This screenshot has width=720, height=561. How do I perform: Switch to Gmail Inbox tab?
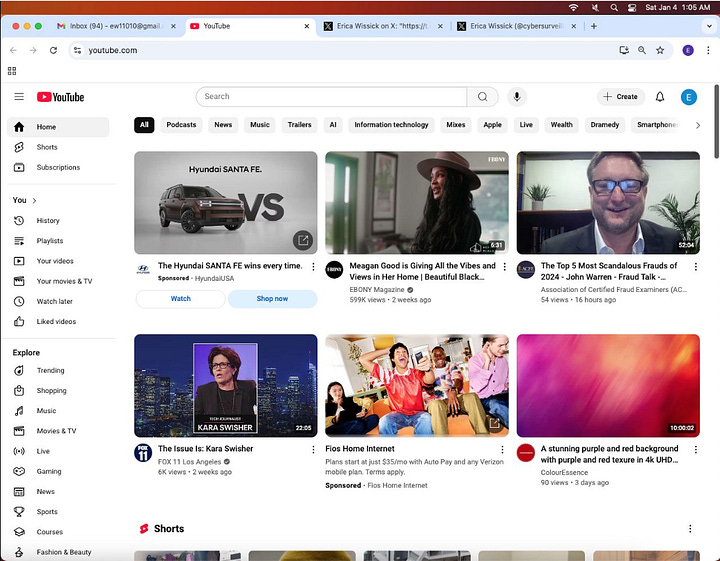tap(117, 26)
